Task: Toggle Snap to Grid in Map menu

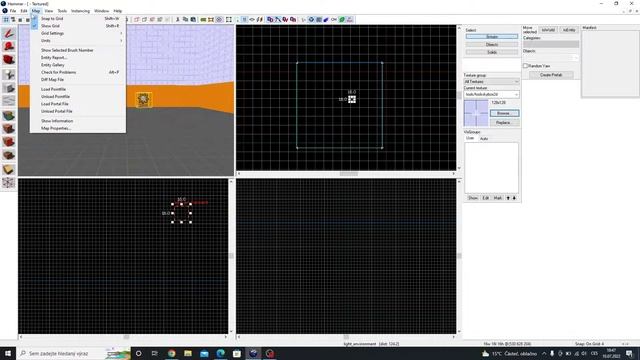Action: [x=78, y=19]
